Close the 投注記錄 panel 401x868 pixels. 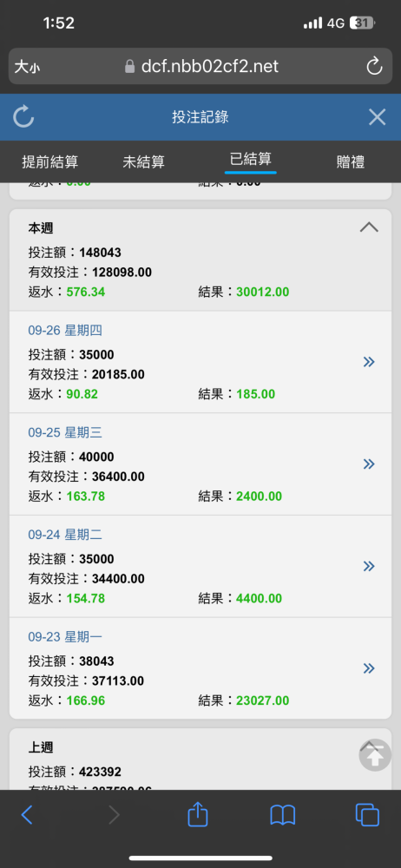coord(378,117)
